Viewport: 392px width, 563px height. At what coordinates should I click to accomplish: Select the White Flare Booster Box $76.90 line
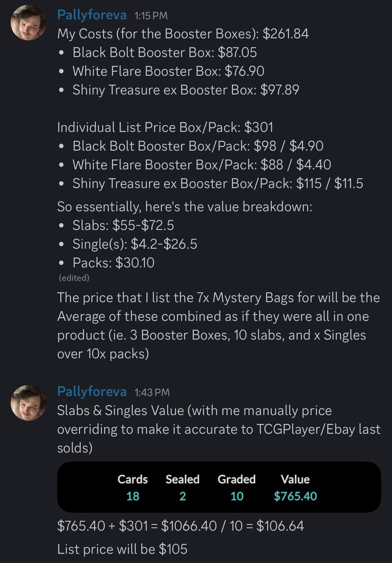tap(168, 71)
